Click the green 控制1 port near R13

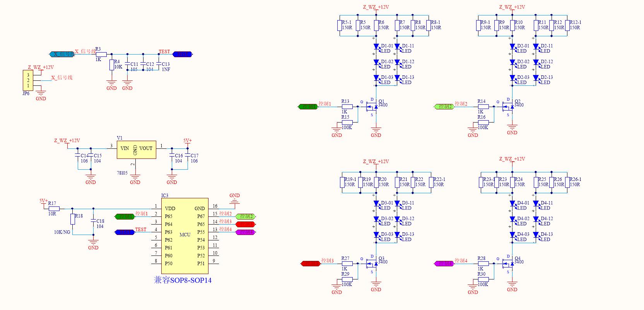[x=308, y=107]
